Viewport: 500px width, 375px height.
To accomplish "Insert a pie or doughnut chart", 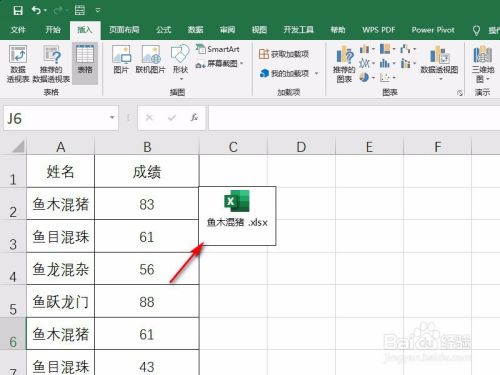I will 367,77.
